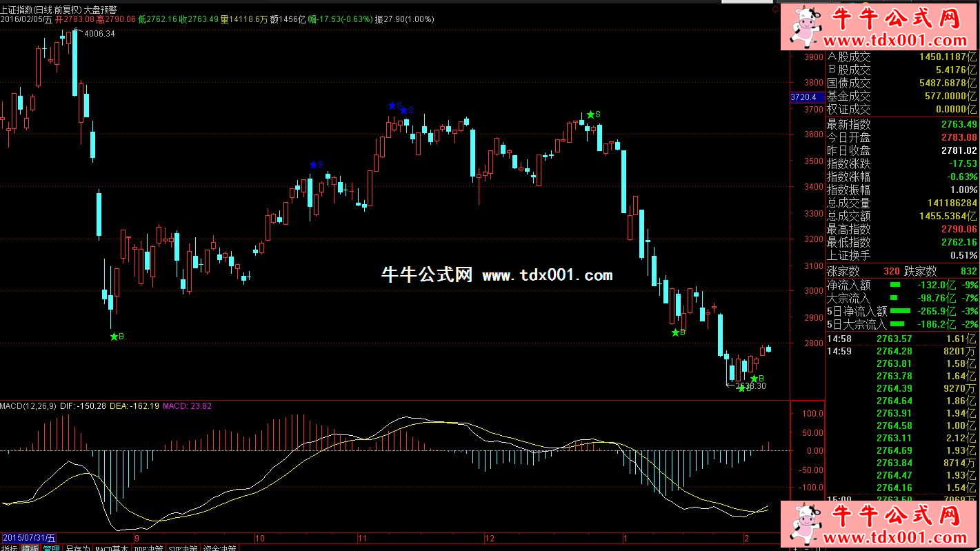Select the 基金成交 row
The image size is (980, 551).
tap(902, 97)
